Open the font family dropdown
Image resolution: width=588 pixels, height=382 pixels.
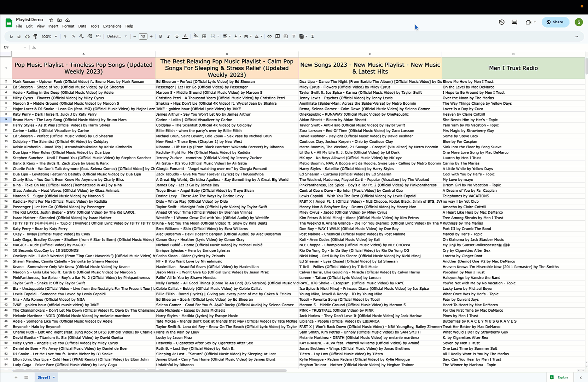[x=117, y=36]
